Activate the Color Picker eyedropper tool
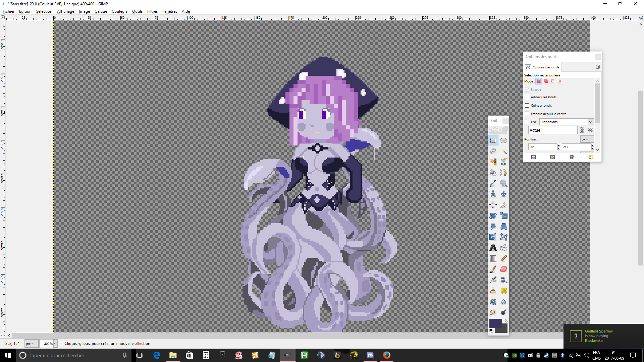This screenshot has height=362, width=644. click(493, 183)
